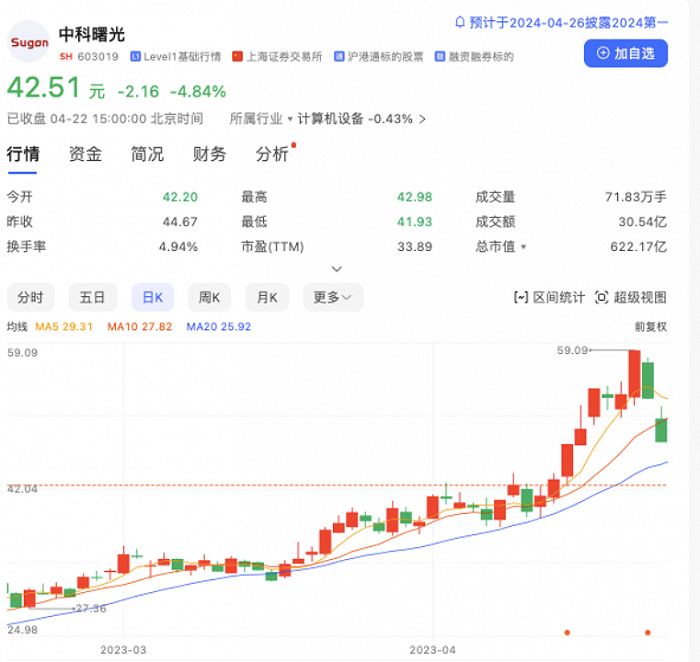Click the 2023-03 date axis label
This screenshot has height=662, width=700.
click(x=123, y=650)
